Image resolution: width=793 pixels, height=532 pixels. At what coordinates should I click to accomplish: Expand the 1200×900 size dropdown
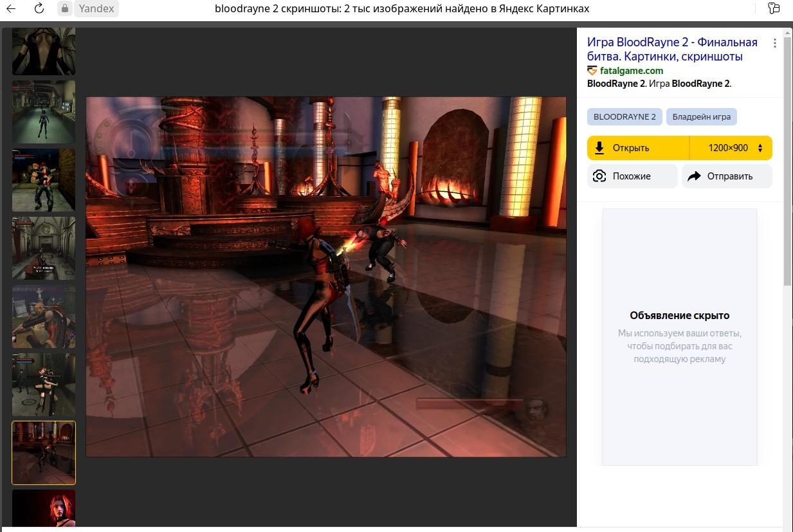click(x=731, y=148)
